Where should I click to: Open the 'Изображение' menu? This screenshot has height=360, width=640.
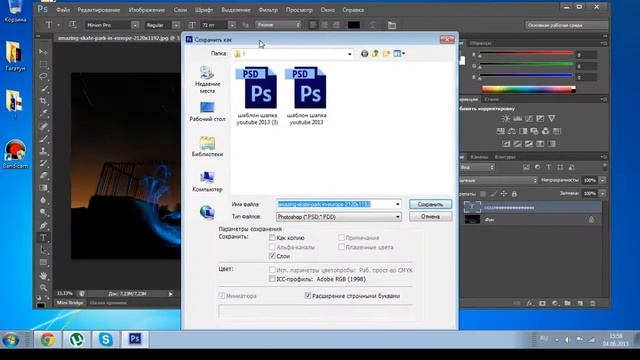[x=147, y=10]
